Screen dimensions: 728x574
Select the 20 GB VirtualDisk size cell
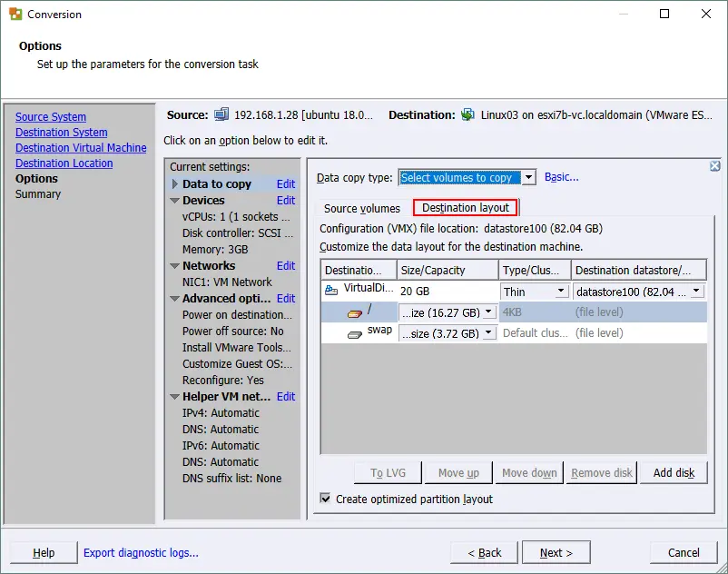click(448, 292)
